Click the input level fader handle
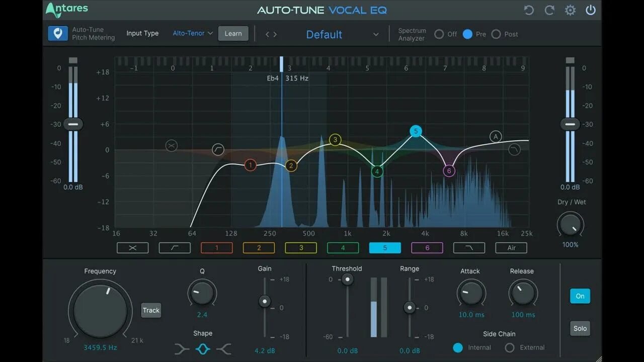Viewport: 644px width, 362px height. 73,124
